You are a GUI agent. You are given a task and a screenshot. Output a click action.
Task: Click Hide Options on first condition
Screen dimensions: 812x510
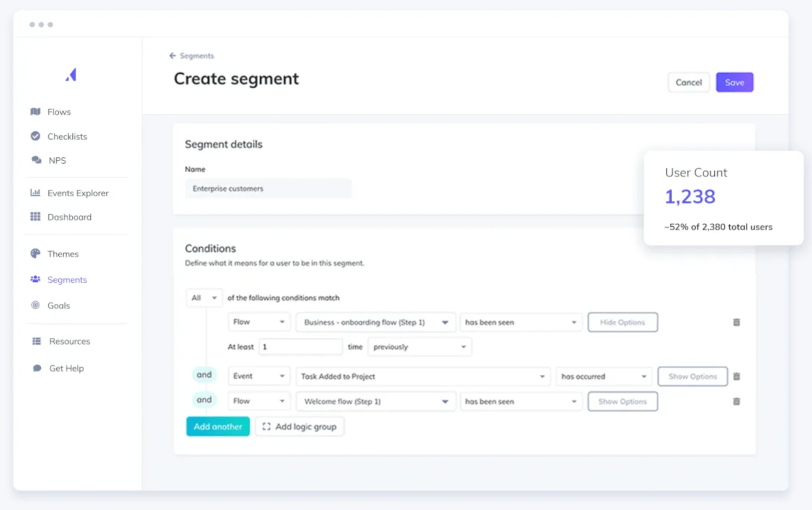[623, 322]
